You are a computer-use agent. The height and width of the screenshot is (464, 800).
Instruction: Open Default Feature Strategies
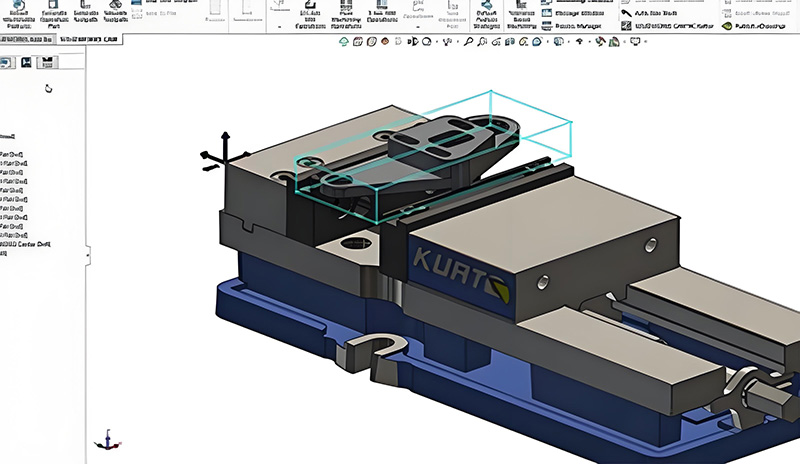pyautogui.click(x=486, y=12)
